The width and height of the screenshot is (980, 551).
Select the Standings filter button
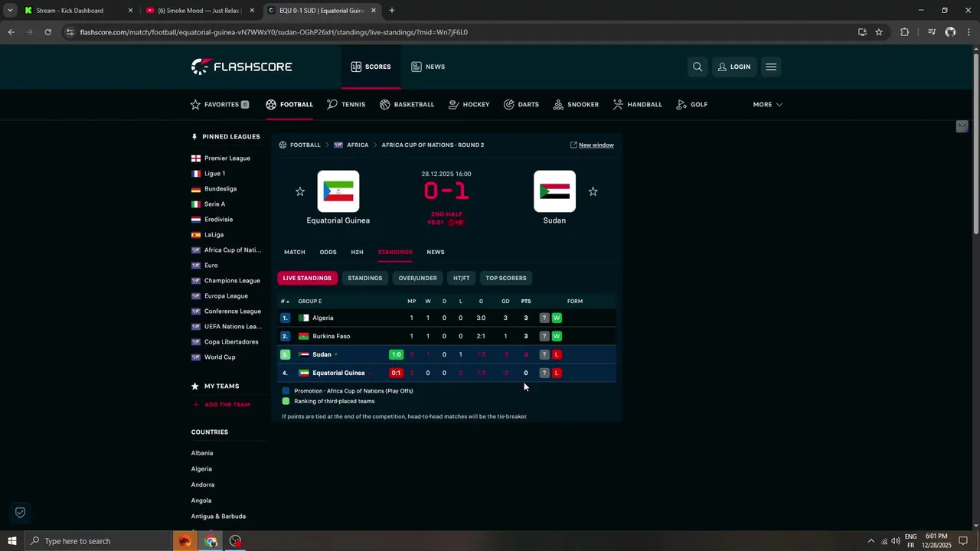coord(364,278)
